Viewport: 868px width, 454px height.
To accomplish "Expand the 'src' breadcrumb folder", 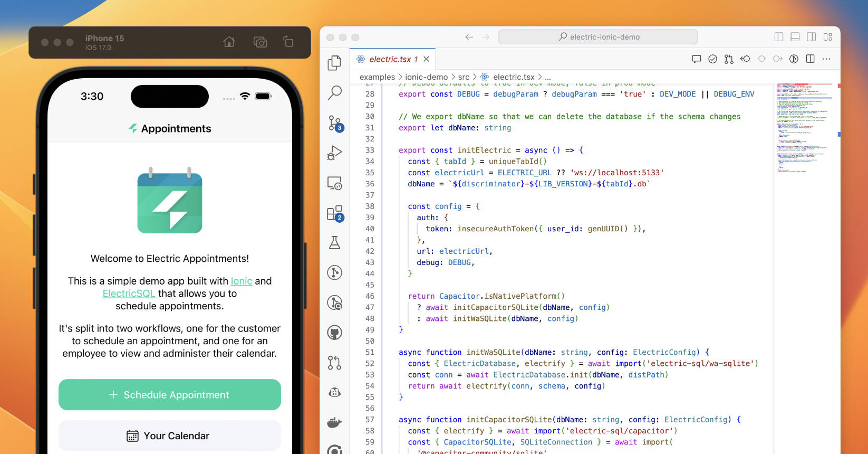I will (x=464, y=77).
